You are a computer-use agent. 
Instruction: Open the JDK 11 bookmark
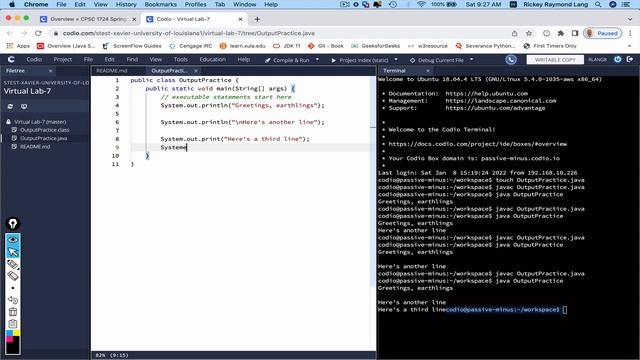pyautogui.click(x=287, y=46)
